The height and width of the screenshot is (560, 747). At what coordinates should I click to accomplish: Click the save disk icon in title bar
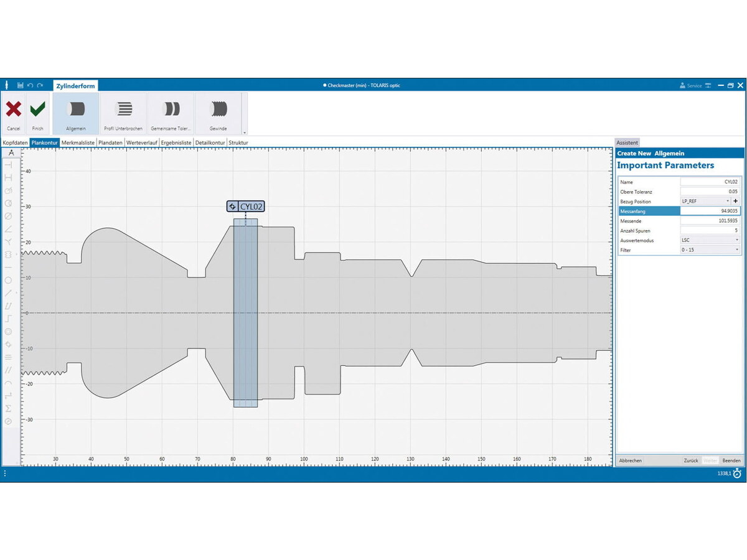[21, 85]
